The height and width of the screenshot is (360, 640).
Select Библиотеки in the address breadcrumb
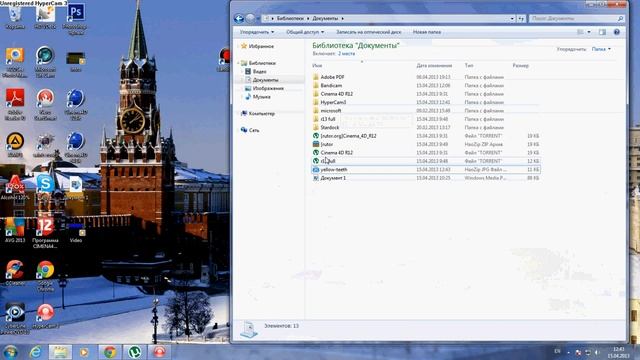click(290, 18)
